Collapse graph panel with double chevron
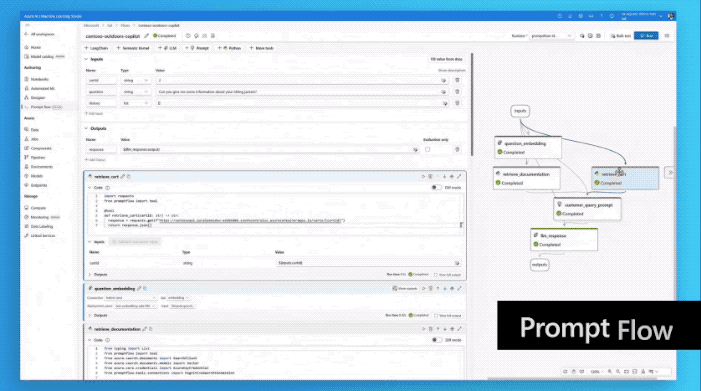The image size is (701, 391). coord(669,172)
